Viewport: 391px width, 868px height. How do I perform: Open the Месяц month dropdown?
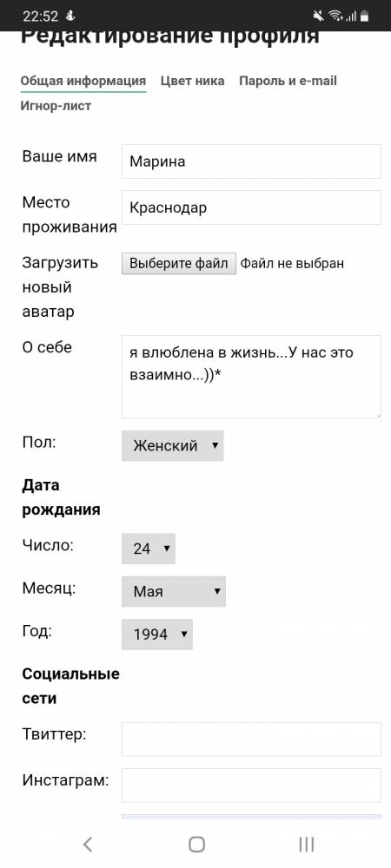tap(174, 591)
